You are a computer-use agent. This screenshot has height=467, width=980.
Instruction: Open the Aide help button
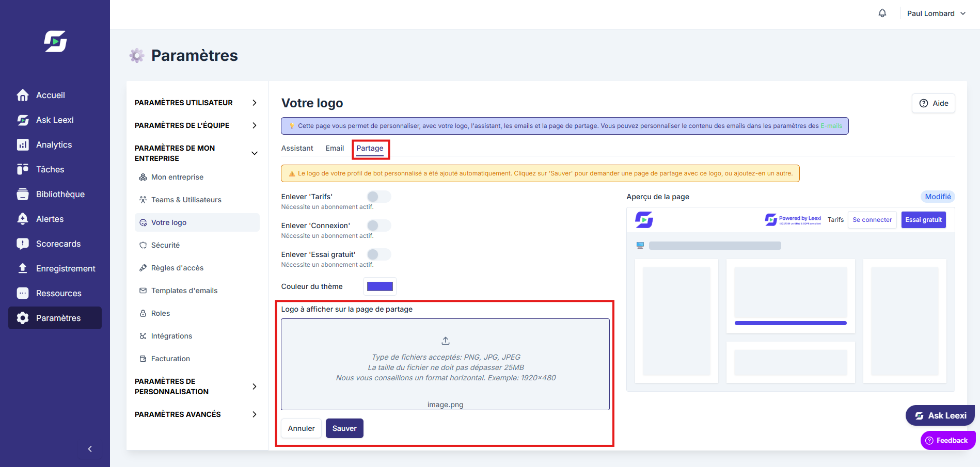click(934, 103)
